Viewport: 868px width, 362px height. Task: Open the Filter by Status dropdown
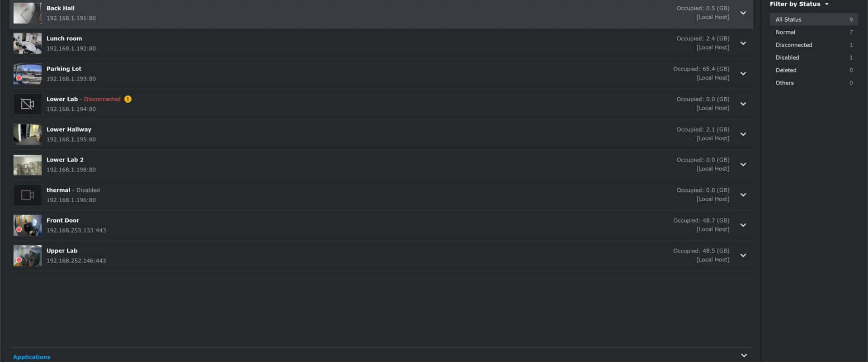(x=799, y=4)
